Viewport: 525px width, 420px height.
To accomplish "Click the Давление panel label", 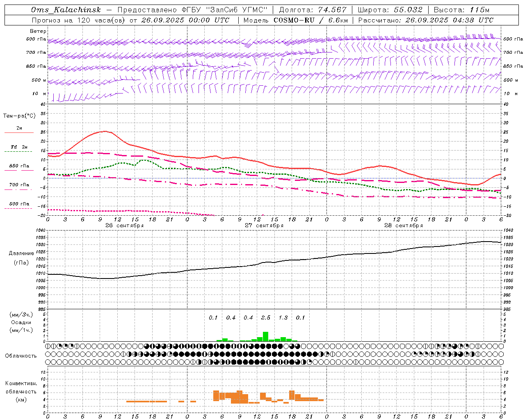I will coord(21,253).
